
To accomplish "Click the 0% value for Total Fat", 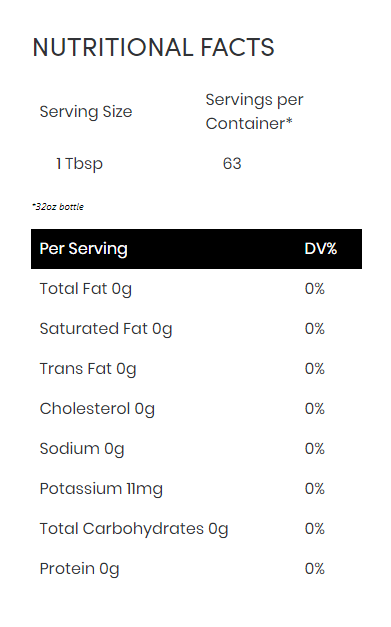I will [x=315, y=289].
